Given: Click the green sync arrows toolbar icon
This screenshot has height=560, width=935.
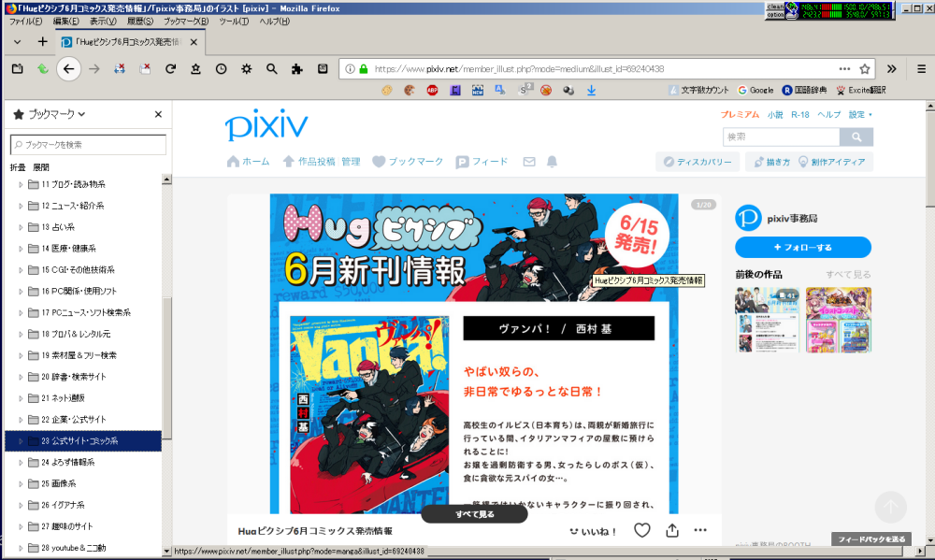Looking at the screenshot, I should click(x=43, y=69).
